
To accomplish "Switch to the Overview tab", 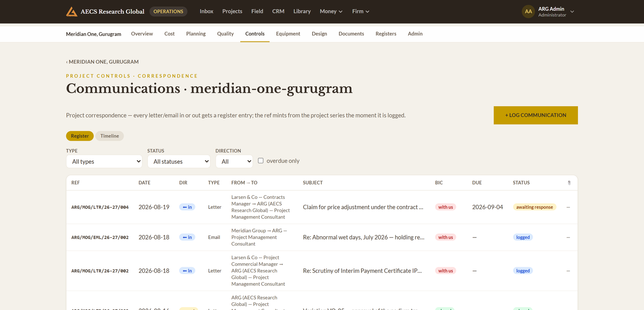I will pyautogui.click(x=142, y=34).
